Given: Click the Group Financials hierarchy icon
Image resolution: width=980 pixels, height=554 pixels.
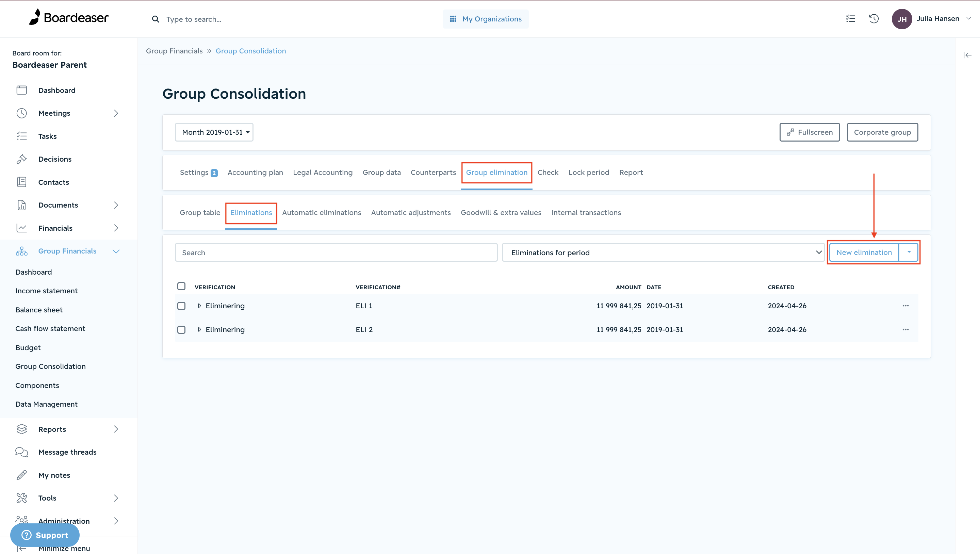Looking at the screenshot, I should (x=22, y=251).
